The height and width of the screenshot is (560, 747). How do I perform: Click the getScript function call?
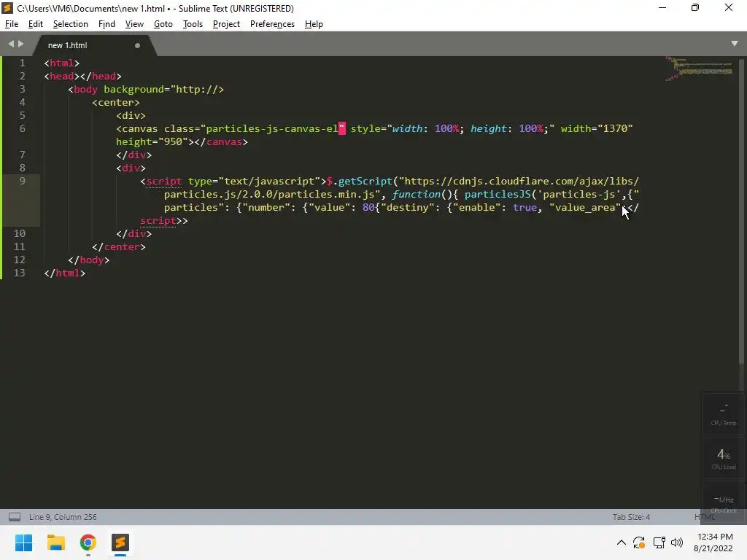point(365,181)
